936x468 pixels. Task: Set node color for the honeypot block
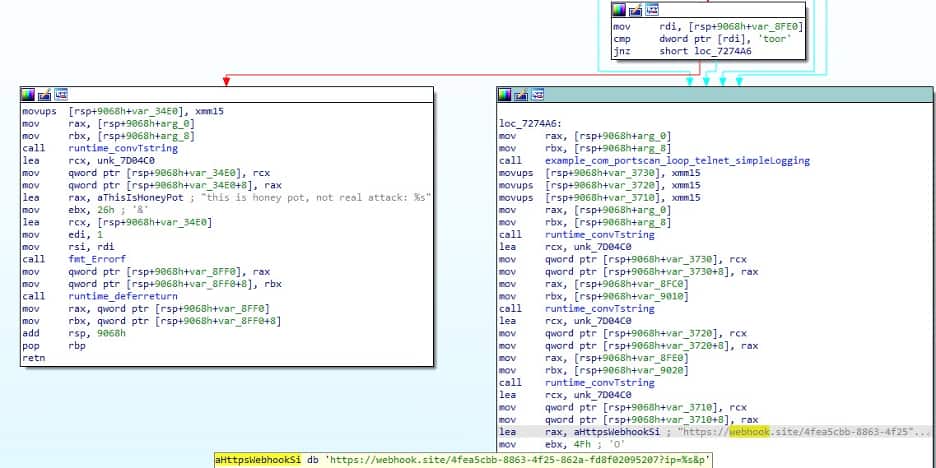point(28,94)
